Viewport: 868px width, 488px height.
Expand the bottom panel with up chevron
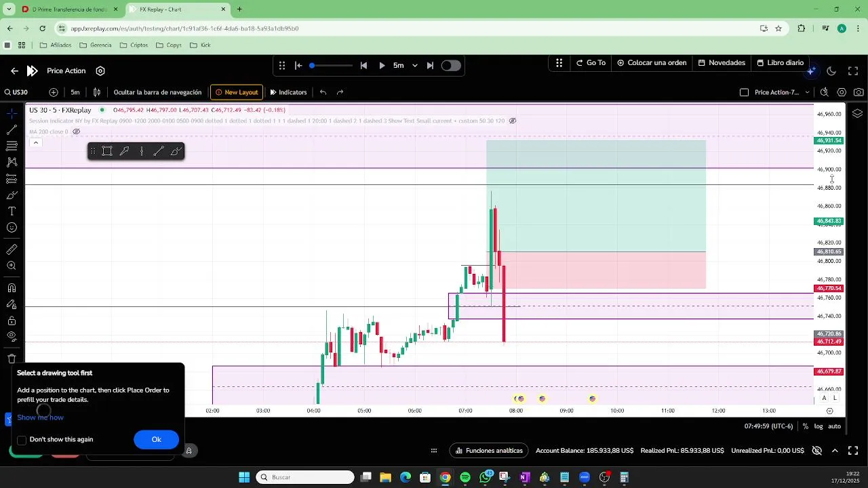pyautogui.click(x=835, y=451)
